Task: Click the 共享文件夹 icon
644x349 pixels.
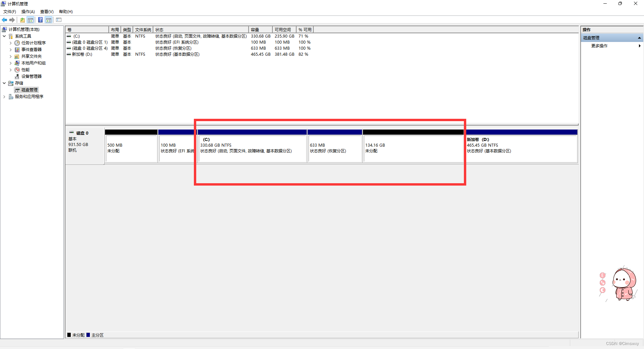Action: (17, 56)
